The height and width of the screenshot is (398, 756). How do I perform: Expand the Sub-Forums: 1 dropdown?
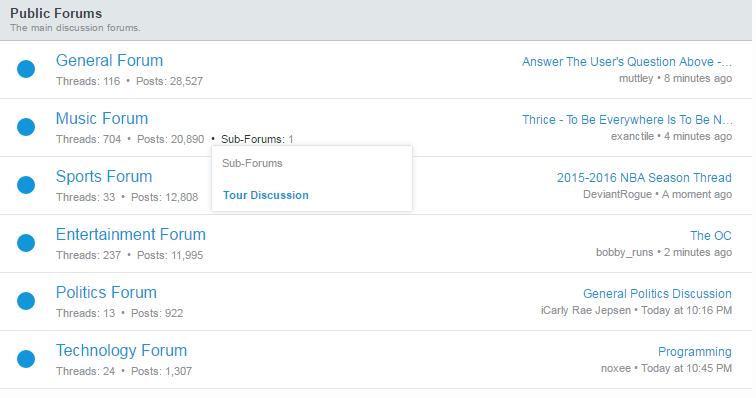pos(257,139)
